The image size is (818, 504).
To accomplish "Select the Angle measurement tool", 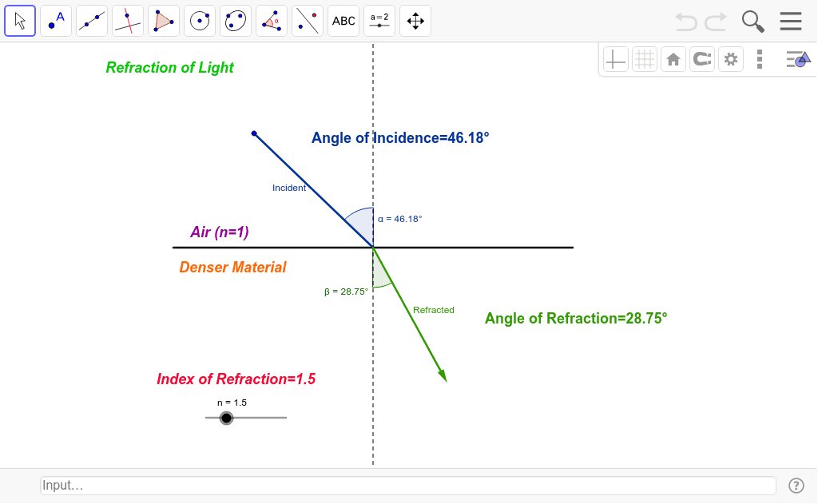I will tap(272, 21).
